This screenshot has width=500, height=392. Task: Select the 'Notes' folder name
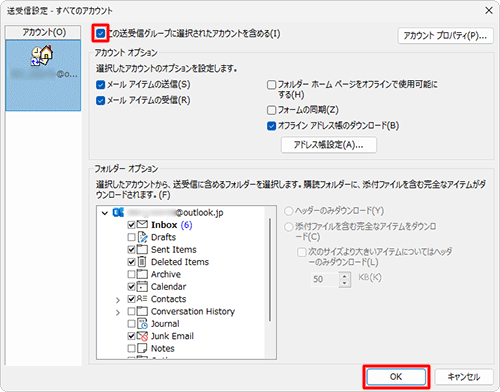click(x=163, y=348)
